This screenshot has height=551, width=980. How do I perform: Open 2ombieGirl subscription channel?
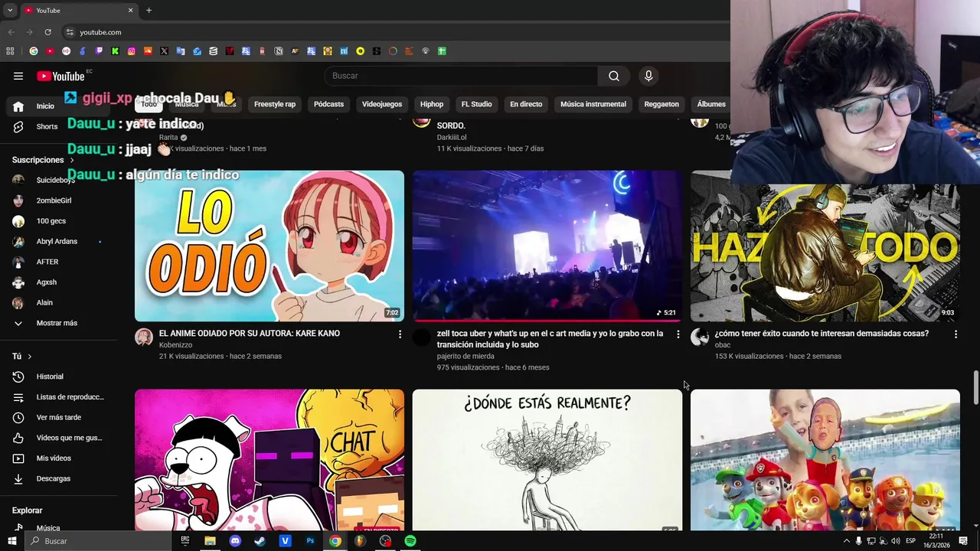[57, 201]
